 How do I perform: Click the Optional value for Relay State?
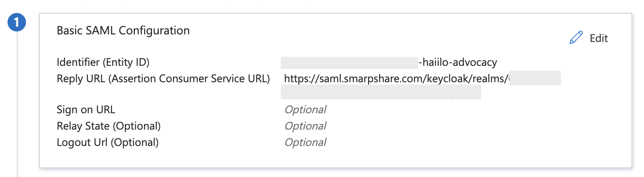[x=305, y=126]
